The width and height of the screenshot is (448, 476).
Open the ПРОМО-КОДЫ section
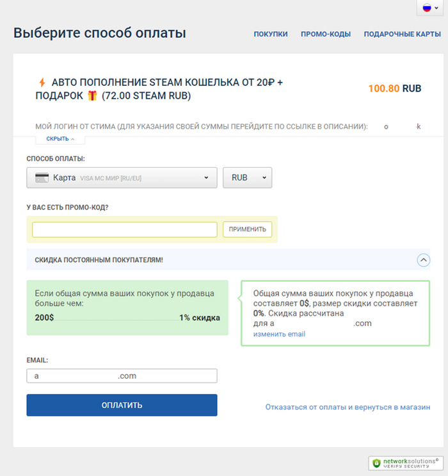[326, 34]
